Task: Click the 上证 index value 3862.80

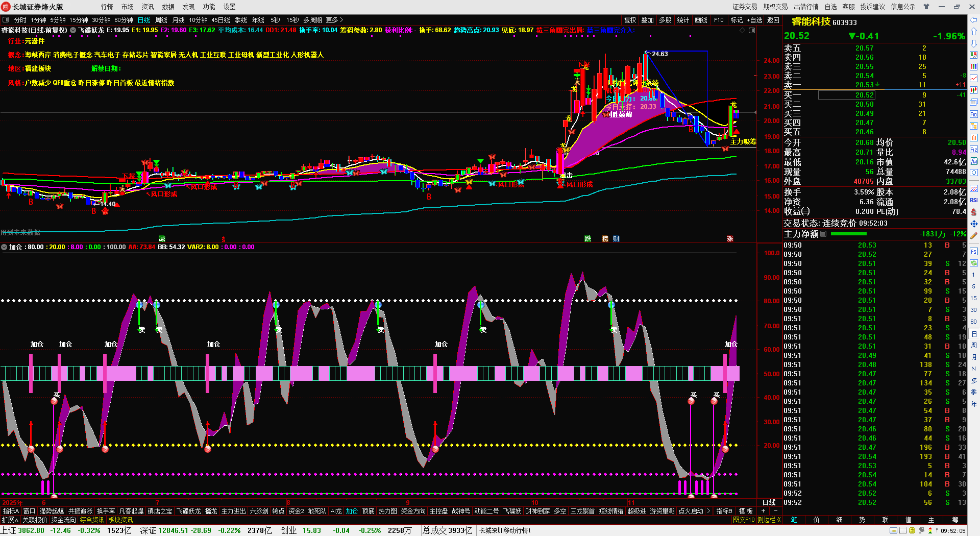Action: click(31, 530)
